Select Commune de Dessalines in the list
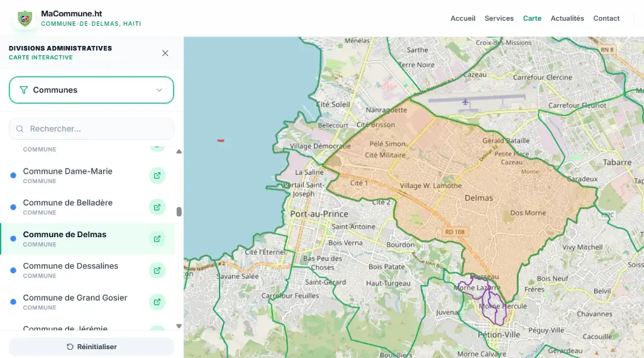The image size is (644, 358). pyautogui.click(x=88, y=271)
